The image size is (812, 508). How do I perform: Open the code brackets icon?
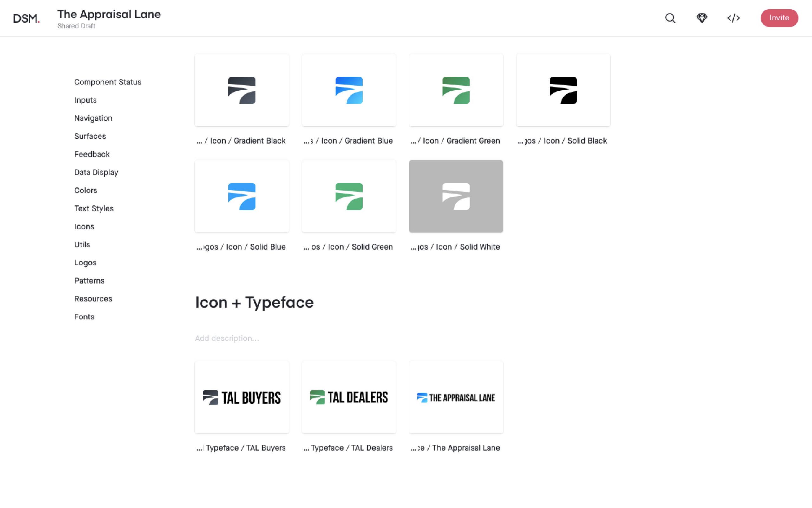click(x=733, y=18)
